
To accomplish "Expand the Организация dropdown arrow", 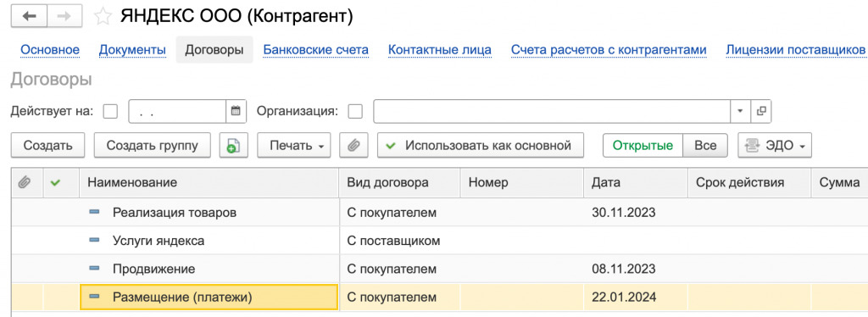I will coord(741,111).
